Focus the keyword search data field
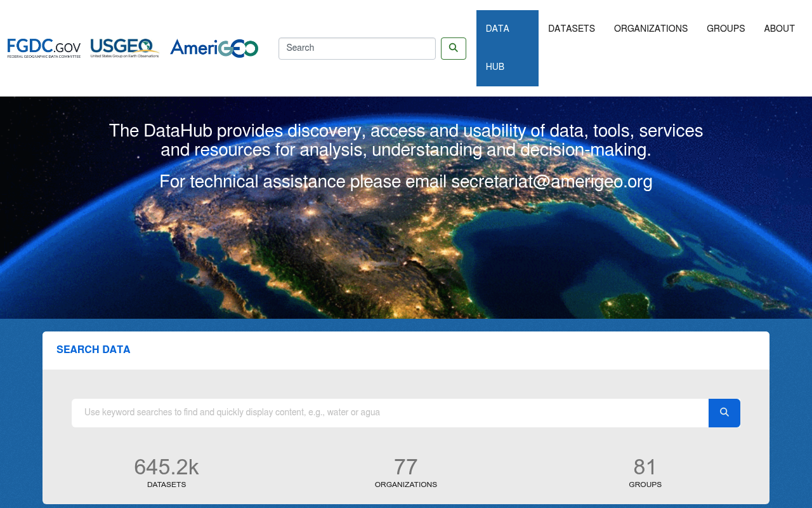Viewport: 812px width, 508px height. click(x=390, y=413)
